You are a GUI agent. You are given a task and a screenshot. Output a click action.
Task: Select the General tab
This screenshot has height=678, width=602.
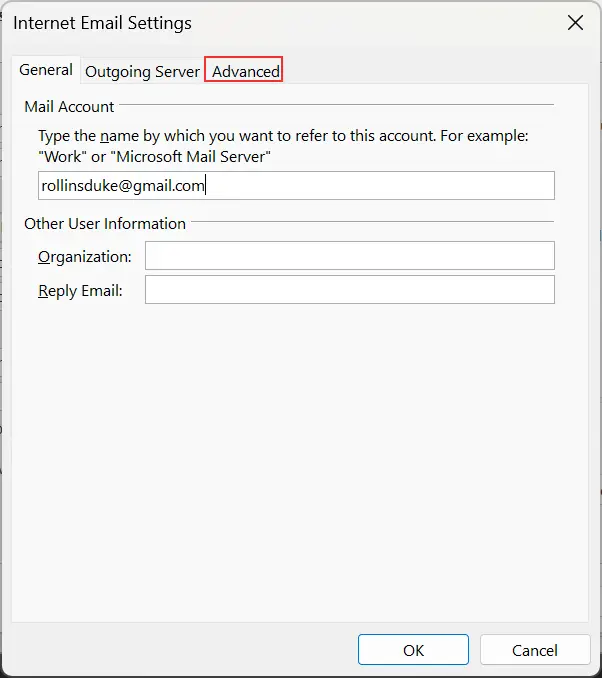(x=46, y=70)
